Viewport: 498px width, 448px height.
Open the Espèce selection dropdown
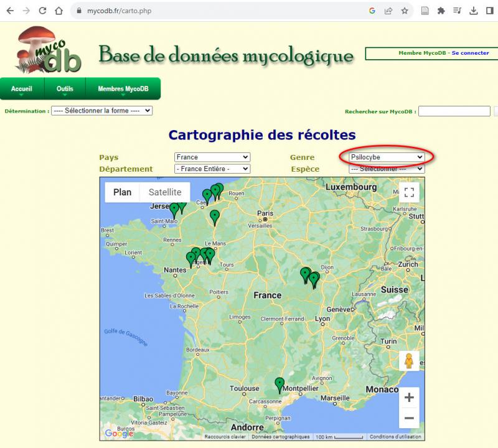coord(386,169)
